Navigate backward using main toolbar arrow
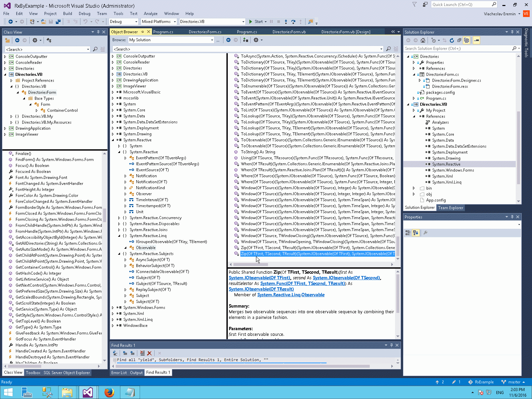 pyautogui.click(x=11, y=22)
